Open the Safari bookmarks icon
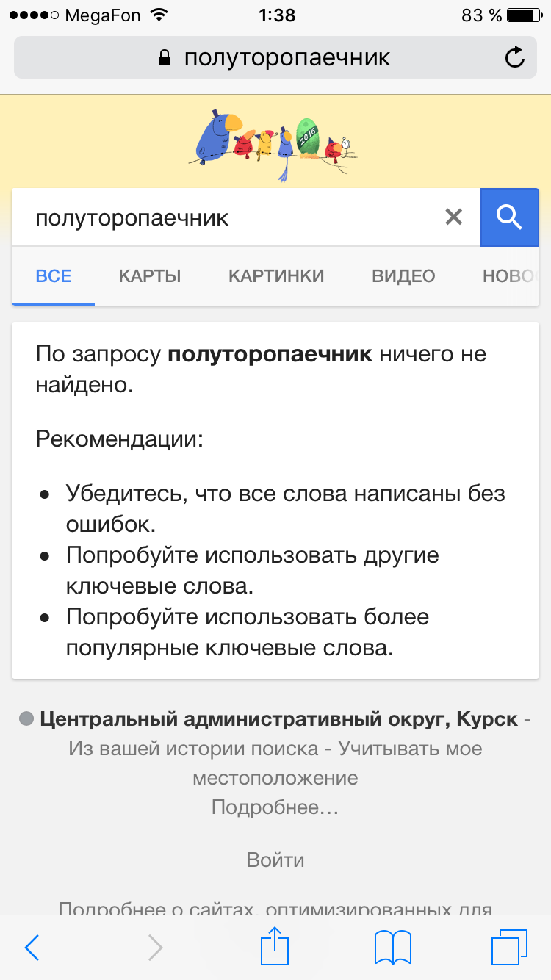This screenshot has width=551, height=980. tap(393, 948)
